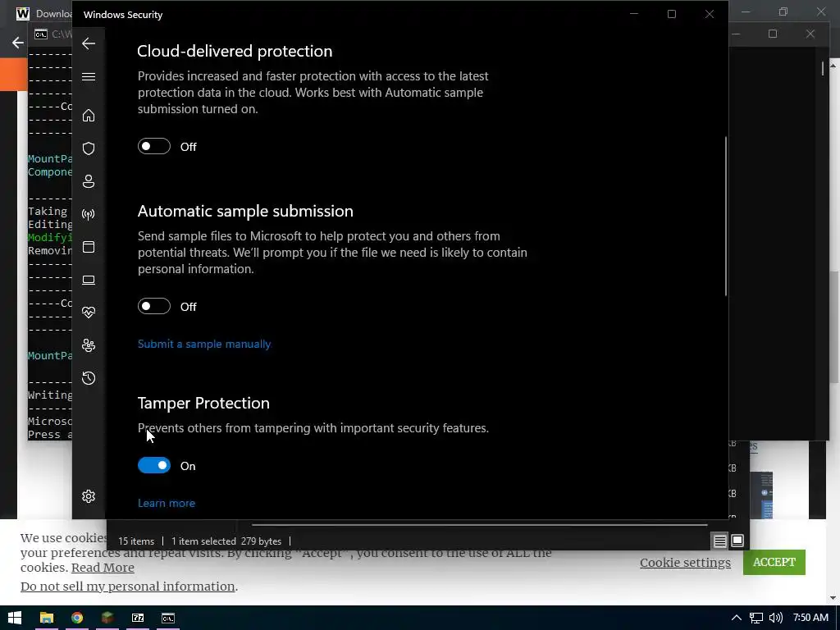Click browser back arrow behind Windows Security
The height and width of the screenshot is (630, 840).
[18, 43]
